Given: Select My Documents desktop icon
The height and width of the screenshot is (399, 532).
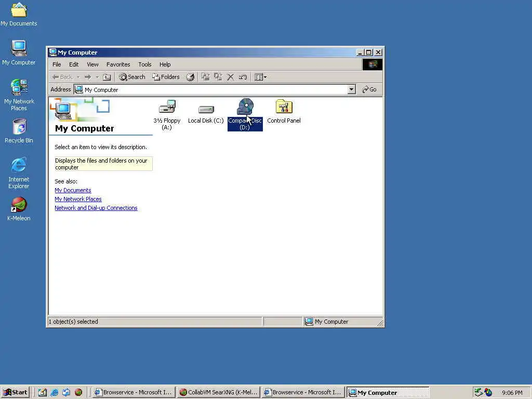Looking at the screenshot, I should click(x=19, y=15).
